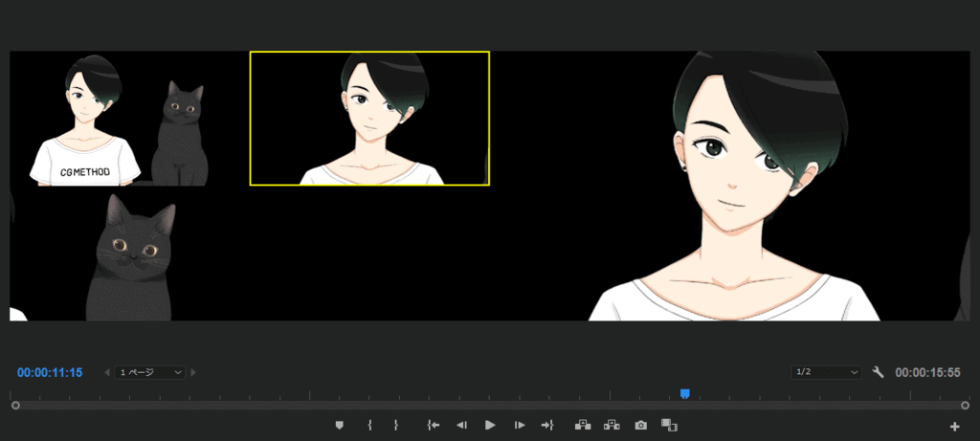Open the button editor plus icon
This screenshot has width=980, height=441.
[x=954, y=426]
